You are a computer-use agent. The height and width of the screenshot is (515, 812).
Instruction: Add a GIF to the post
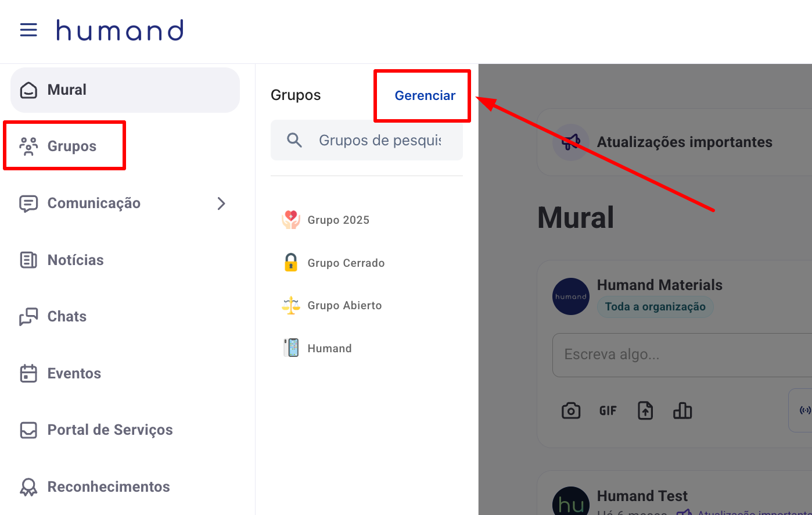click(x=608, y=411)
